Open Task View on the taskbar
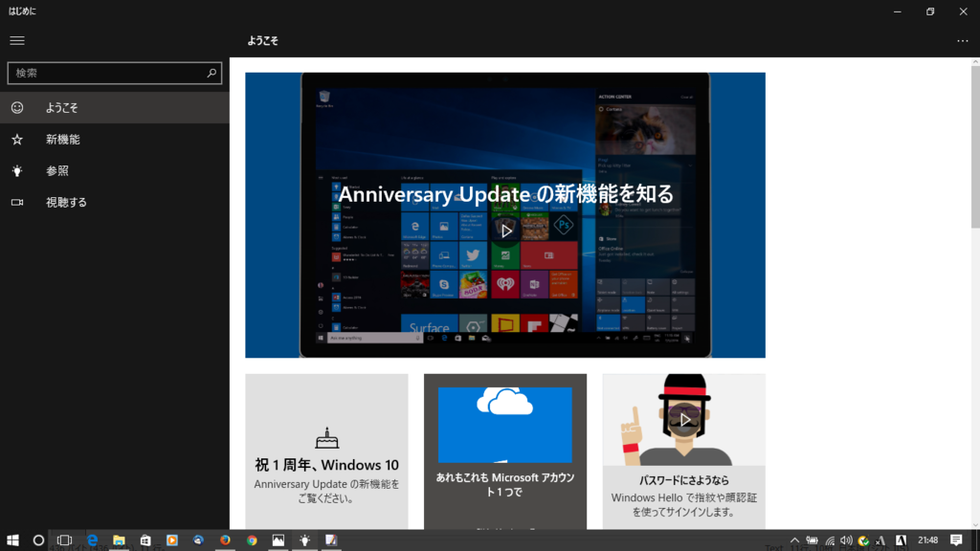980x551 pixels. 64,540
